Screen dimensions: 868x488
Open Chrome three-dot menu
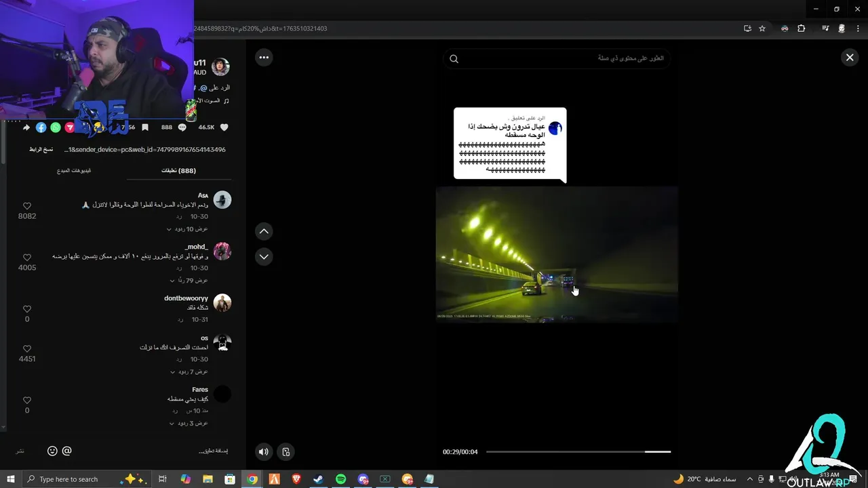(x=858, y=28)
